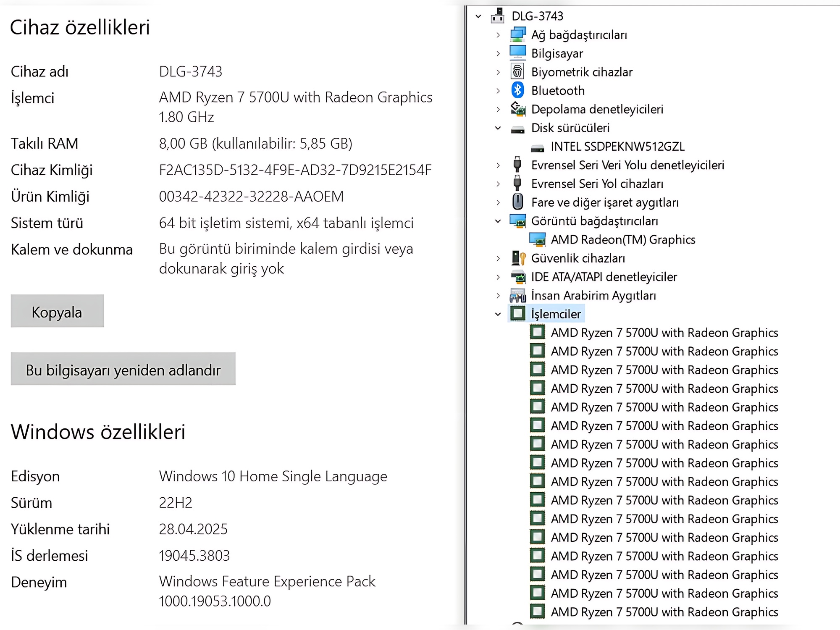
Task: Click the USB controllers plug icon
Action: coord(517,164)
